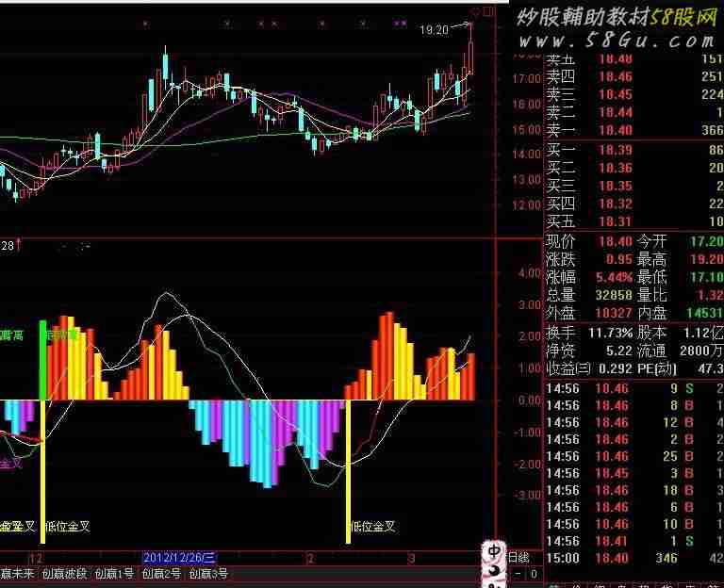724x588 pixels.
Task: Click the 换手 11.73% value
Action: tap(611, 333)
